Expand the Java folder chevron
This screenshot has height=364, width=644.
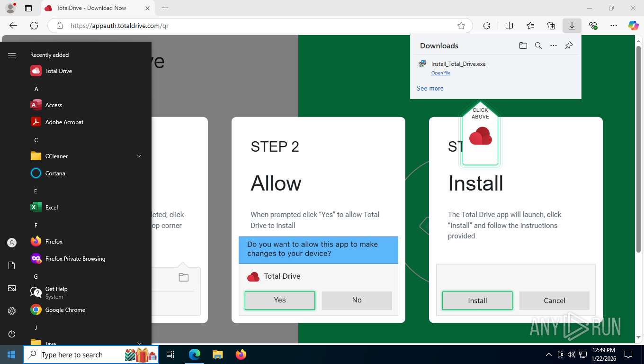tap(139, 344)
